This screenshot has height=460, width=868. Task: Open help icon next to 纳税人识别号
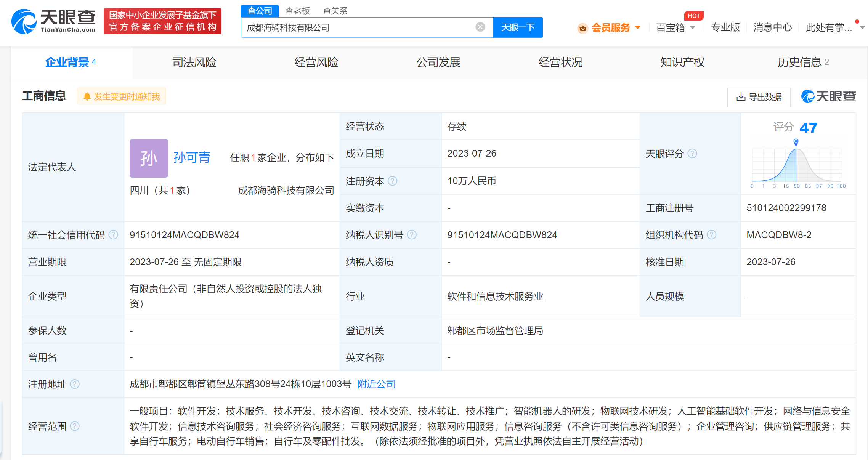coord(412,235)
